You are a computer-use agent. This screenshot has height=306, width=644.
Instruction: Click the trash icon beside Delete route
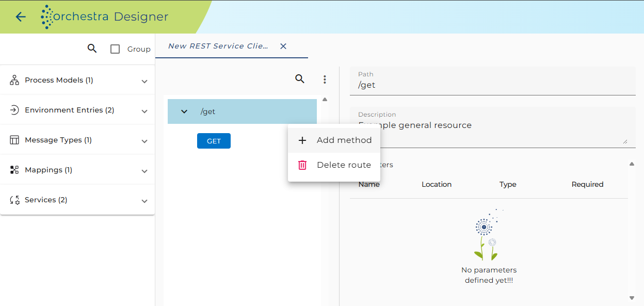(302, 165)
